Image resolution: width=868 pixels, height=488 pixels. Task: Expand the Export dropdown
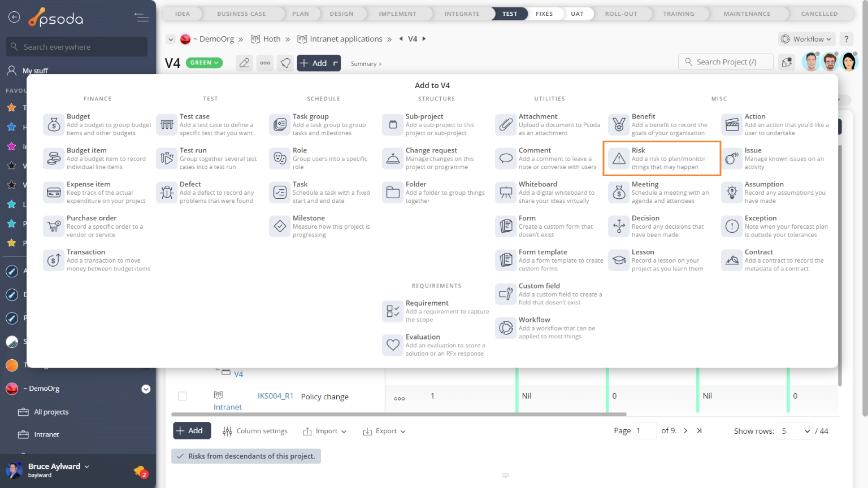click(384, 431)
